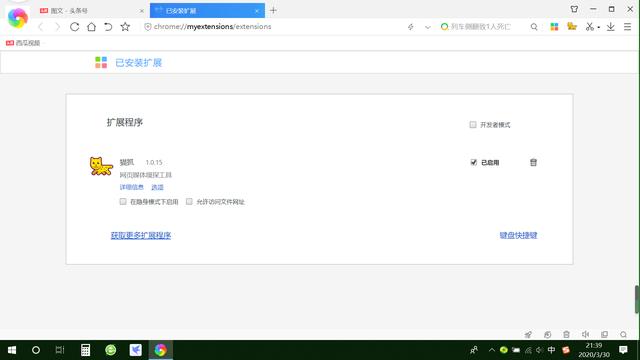Close the 图文 - 头条号 tab
640x360 pixels.
pyautogui.click(x=142, y=11)
